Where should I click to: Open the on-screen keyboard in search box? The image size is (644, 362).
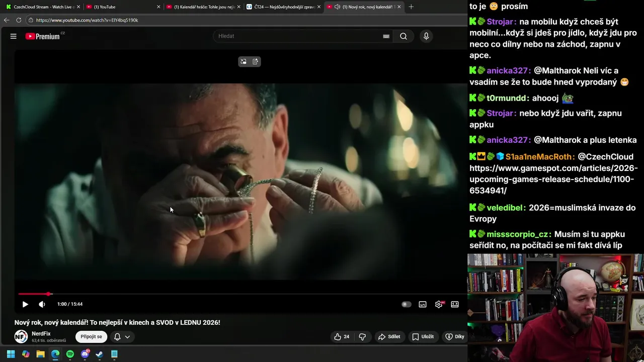386,36
